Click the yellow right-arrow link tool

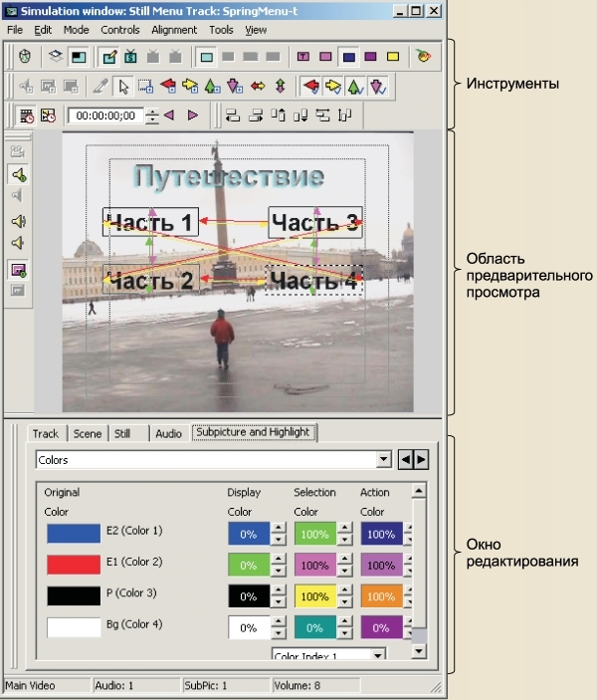(190, 87)
